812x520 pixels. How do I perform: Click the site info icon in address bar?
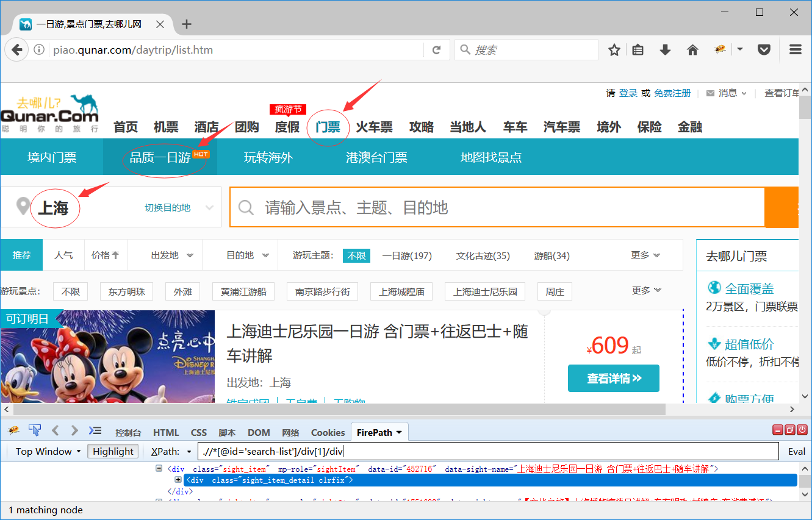pos(39,50)
